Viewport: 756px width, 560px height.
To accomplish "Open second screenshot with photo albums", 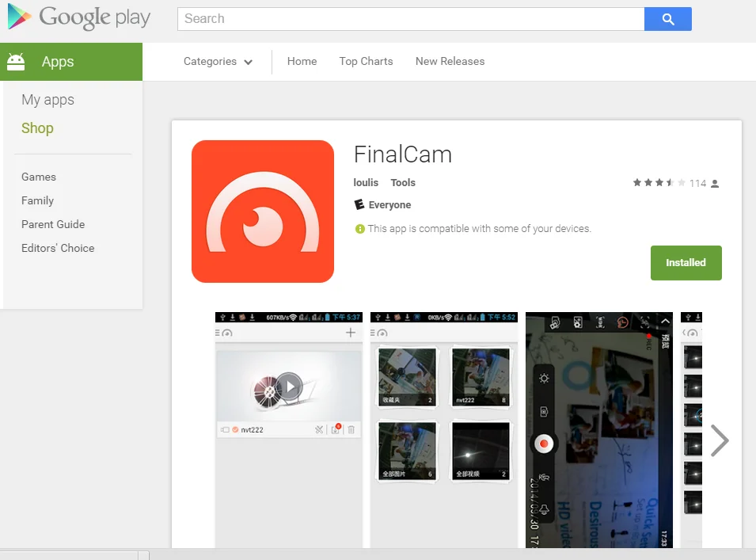I will pos(444,430).
